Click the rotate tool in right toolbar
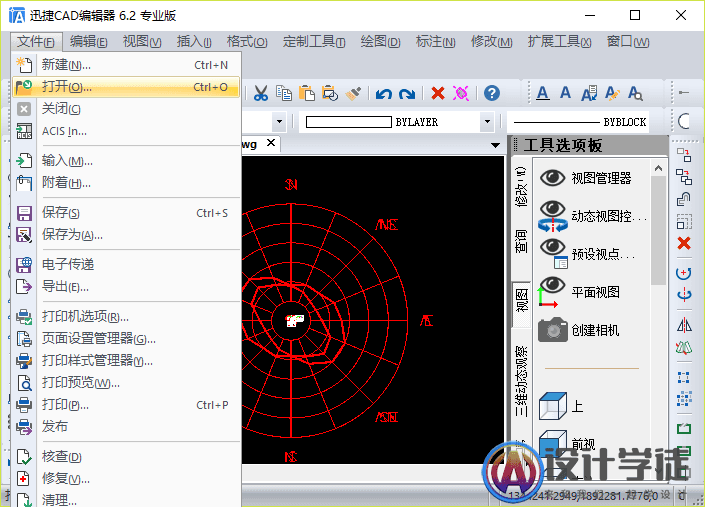 (684, 273)
